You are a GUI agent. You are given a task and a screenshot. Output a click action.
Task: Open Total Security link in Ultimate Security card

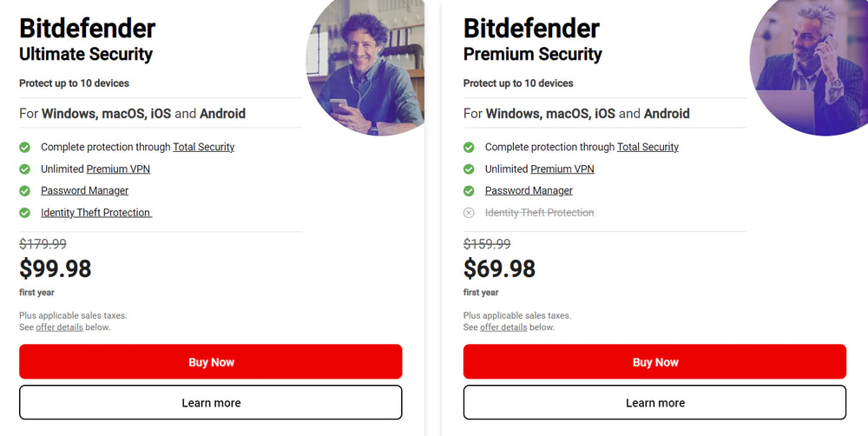[203, 148]
